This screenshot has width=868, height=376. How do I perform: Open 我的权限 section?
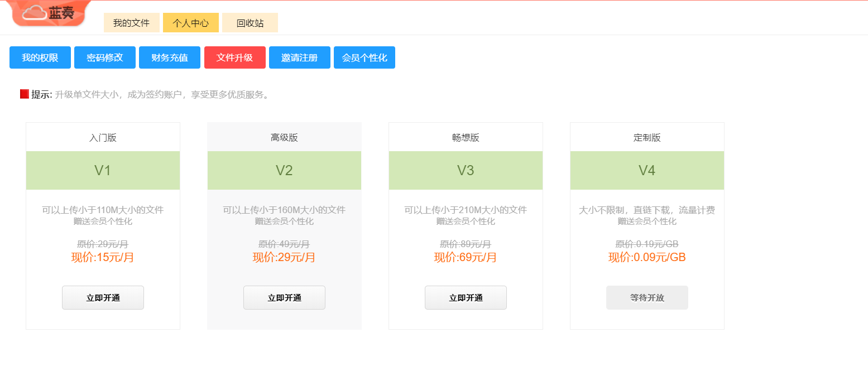(40, 57)
